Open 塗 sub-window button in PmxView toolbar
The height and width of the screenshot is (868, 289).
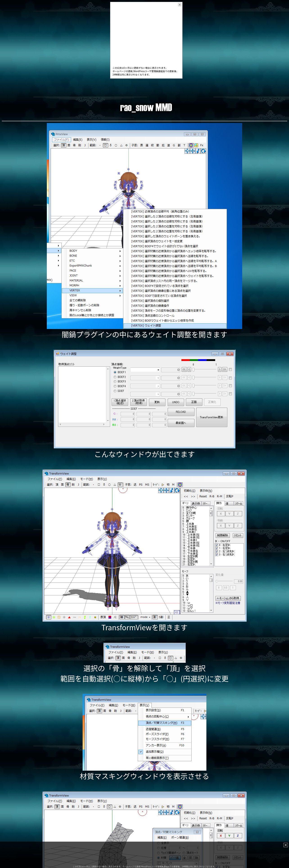pyautogui.click(x=169, y=145)
